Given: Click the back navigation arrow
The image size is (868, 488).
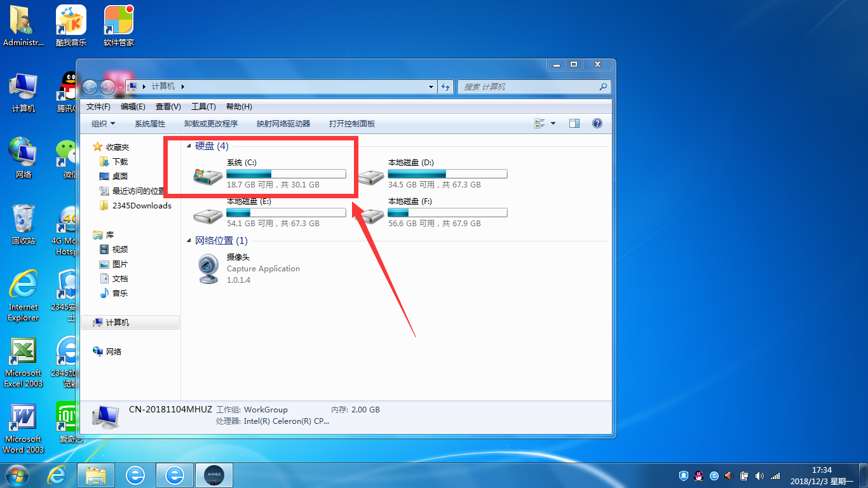Looking at the screenshot, I should (90, 87).
